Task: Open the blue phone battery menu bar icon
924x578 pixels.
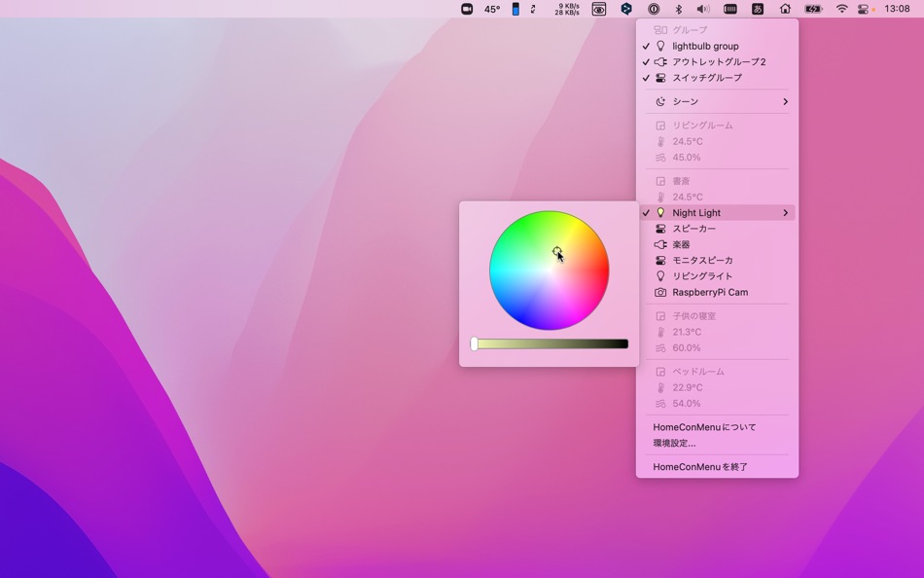Action: point(515,9)
